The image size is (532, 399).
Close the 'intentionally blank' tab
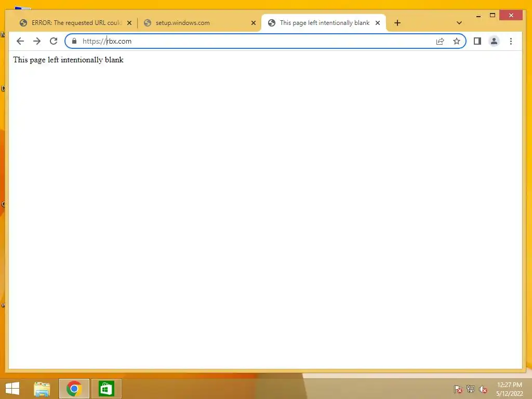click(x=378, y=23)
